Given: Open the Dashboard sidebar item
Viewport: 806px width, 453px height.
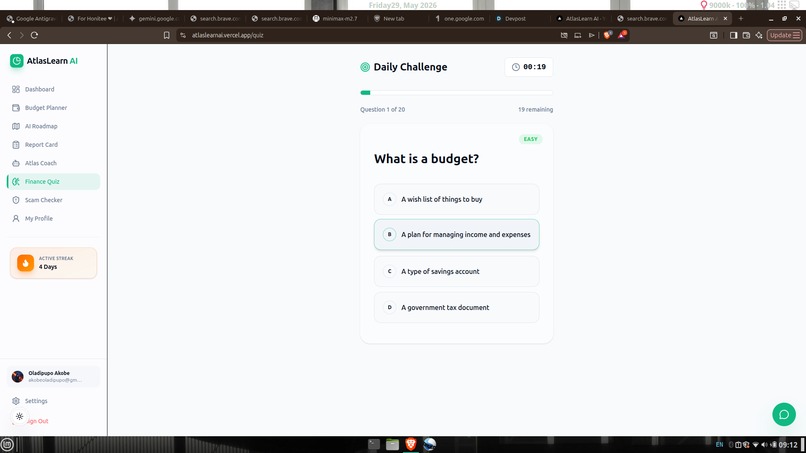Looking at the screenshot, I should [x=53, y=89].
